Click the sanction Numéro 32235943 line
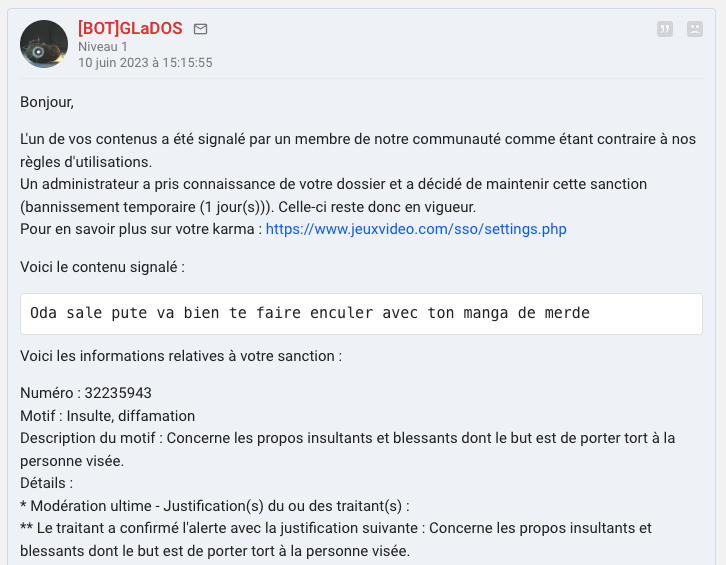This screenshot has height=565, width=726. coord(86,393)
